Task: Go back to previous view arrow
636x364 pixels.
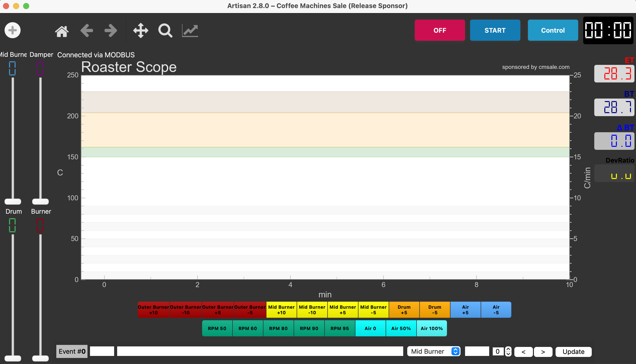Action: click(x=87, y=31)
